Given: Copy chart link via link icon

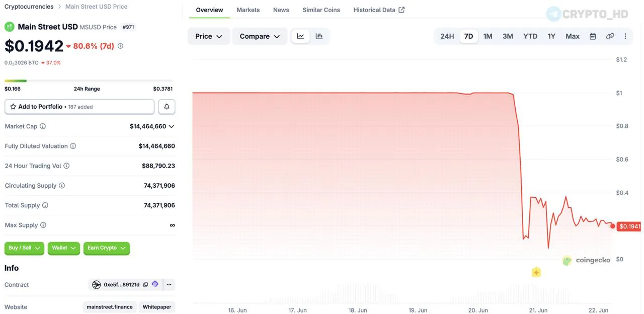Looking at the screenshot, I should pyautogui.click(x=610, y=36).
